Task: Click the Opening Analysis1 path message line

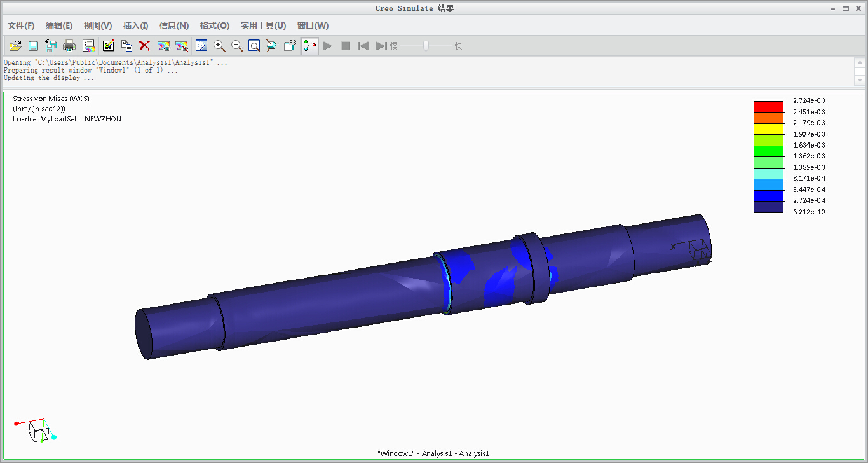Action: pyautogui.click(x=115, y=63)
